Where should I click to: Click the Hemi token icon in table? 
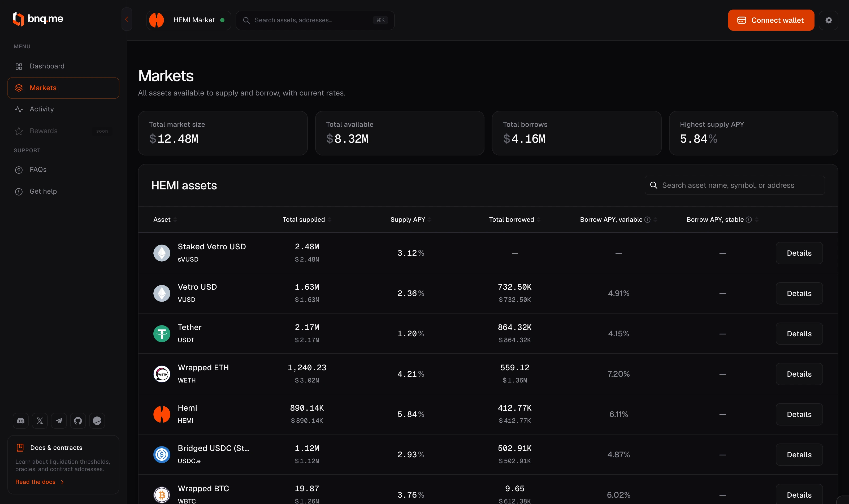pos(162,414)
